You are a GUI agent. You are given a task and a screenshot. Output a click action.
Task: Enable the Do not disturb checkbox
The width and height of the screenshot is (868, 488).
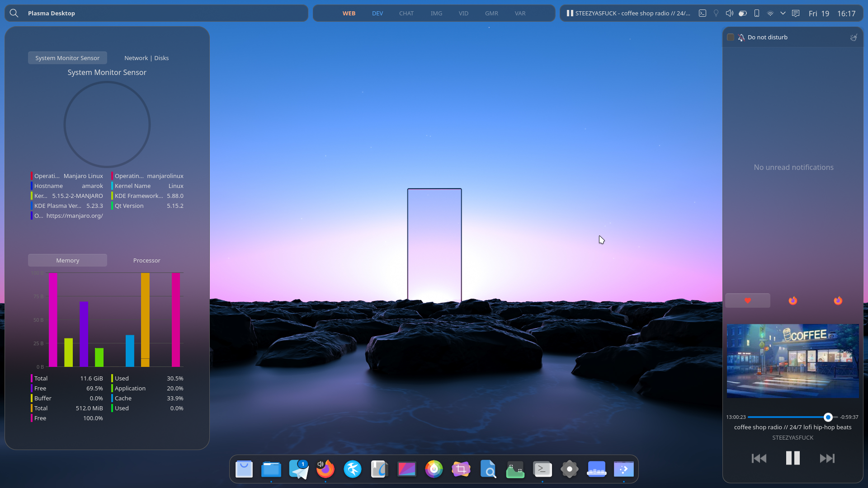pos(730,37)
